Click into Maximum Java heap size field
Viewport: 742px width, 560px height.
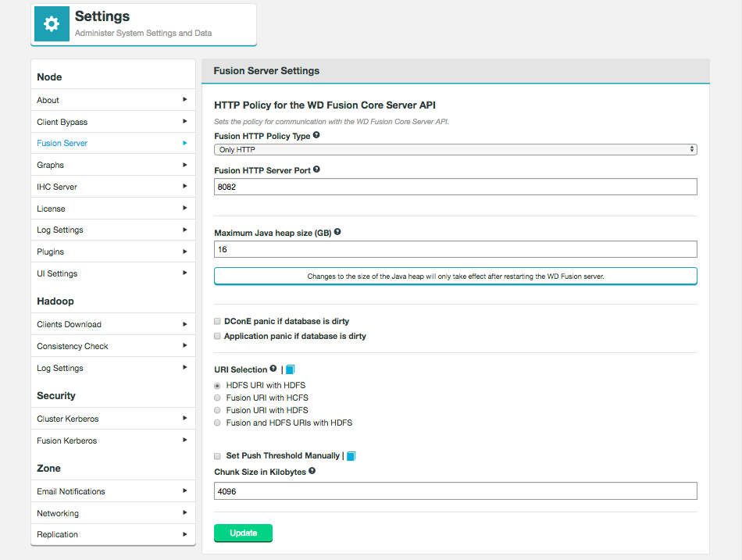[x=455, y=249]
